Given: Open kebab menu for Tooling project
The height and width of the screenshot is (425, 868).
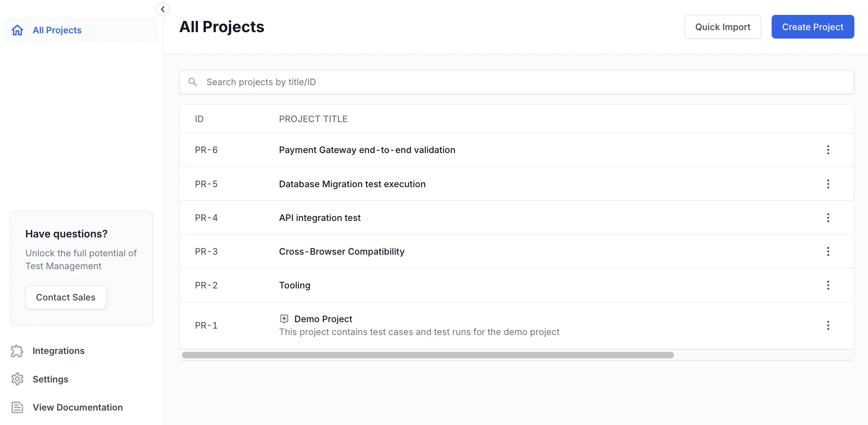Looking at the screenshot, I should (x=828, y=285).
